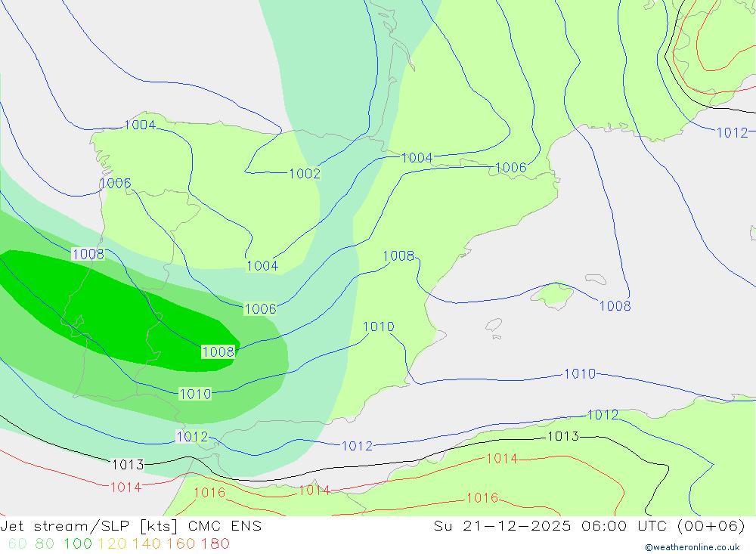
Task: Click the 1002 isobar label
Action: pos(305,174)
